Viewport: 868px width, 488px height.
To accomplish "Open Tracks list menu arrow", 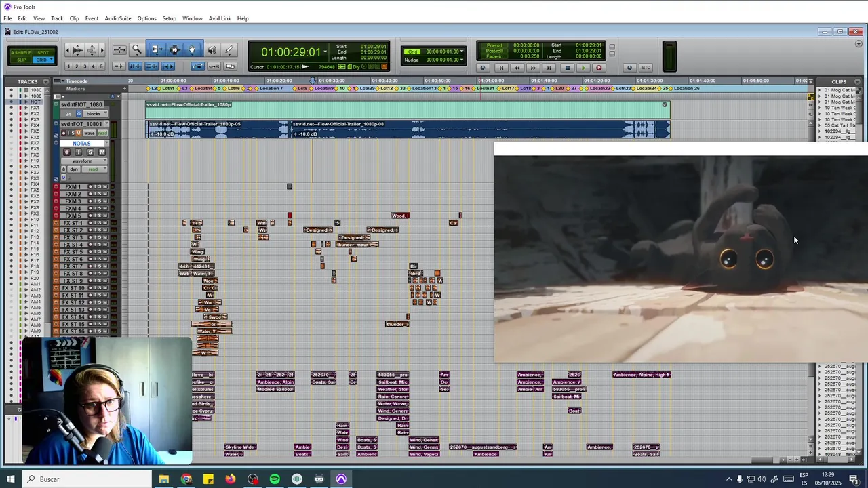I will (x=46, y=81).
